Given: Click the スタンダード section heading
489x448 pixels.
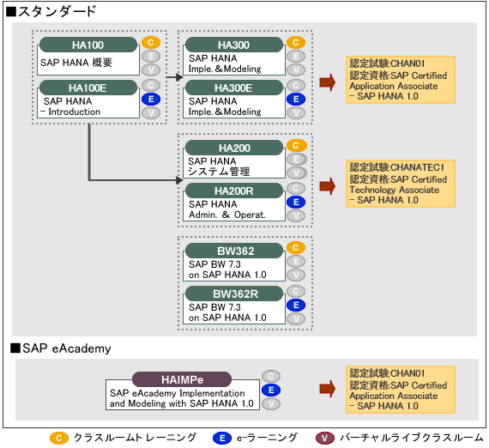Looking at the screenshot, I should 51,12.
